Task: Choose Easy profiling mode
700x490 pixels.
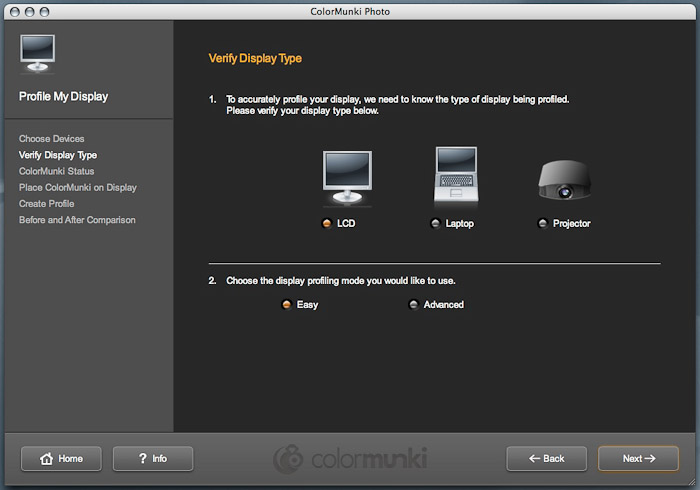Action: click(287, 305)
